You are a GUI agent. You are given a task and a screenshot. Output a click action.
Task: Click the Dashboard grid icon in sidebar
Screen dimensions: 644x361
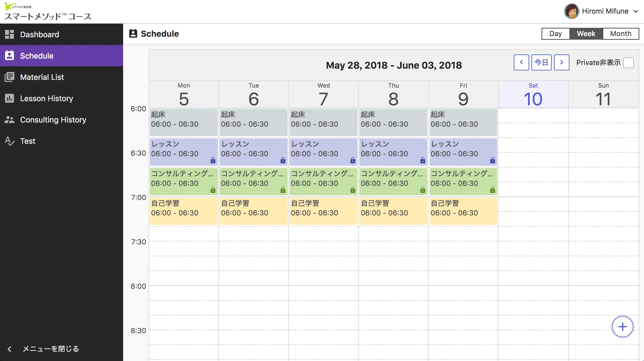[9, 34]
